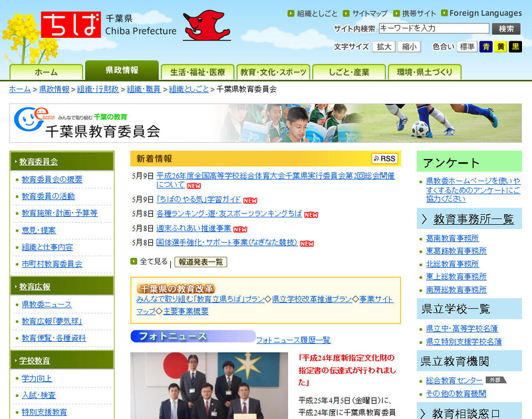This screenshot has height=419, width=532.
Task: Click the red Chiba mascot character
Action: pos(205,25)
